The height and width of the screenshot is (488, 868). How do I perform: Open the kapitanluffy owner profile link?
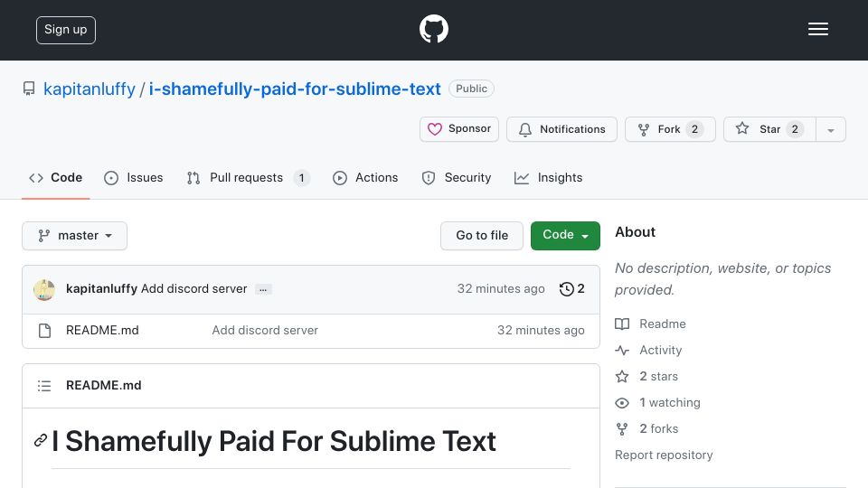click(90, 89)
